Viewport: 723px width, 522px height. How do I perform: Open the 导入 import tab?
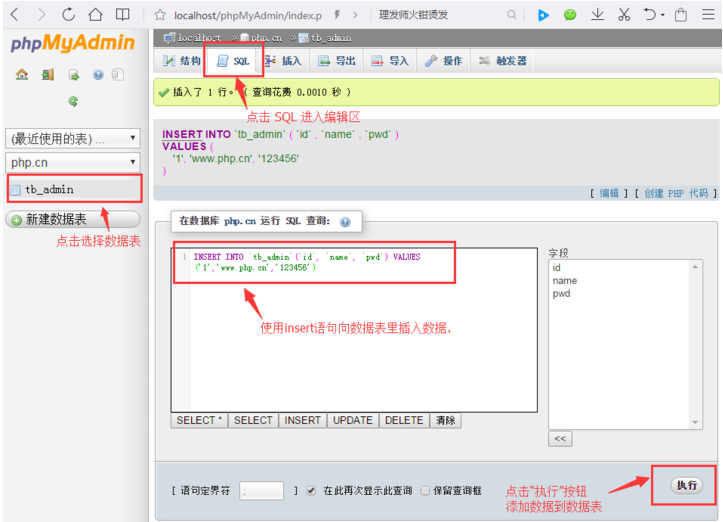(390, 61)
